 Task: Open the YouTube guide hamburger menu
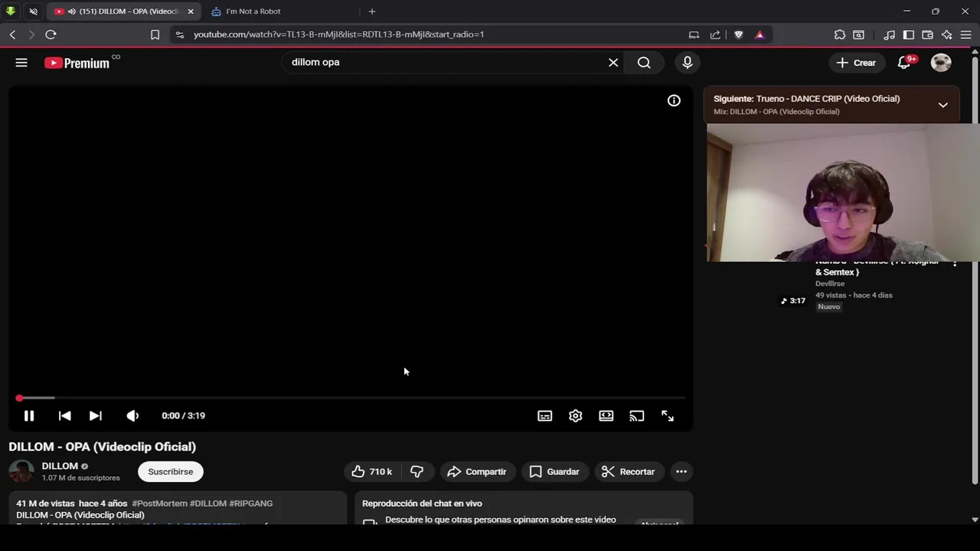tap(21, 63)
